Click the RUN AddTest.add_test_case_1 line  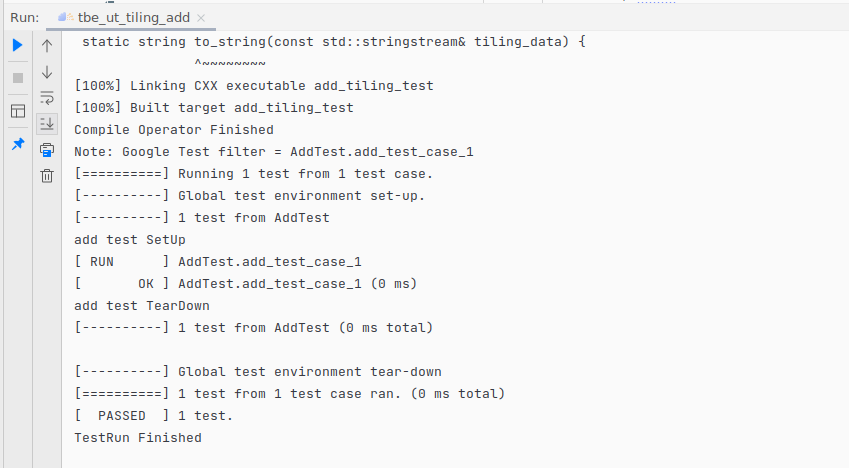[218, 262]
